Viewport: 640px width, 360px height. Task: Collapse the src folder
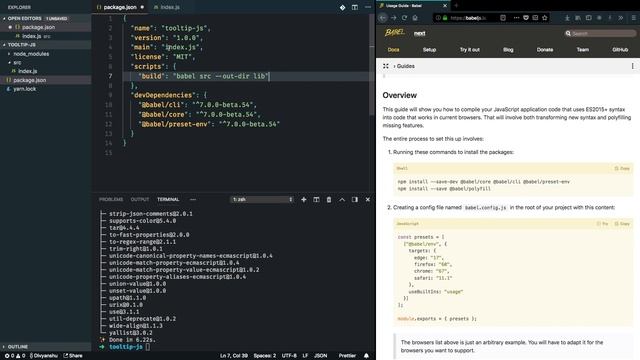(x=17, y=62)
